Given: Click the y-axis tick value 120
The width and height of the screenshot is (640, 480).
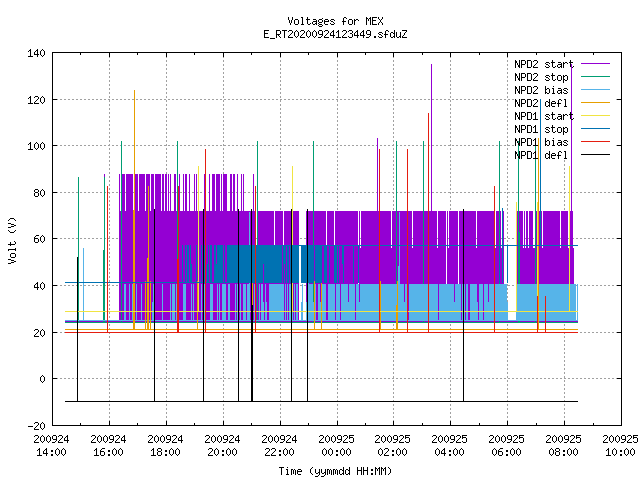Looking at the screenshot, I should point(36,100).
